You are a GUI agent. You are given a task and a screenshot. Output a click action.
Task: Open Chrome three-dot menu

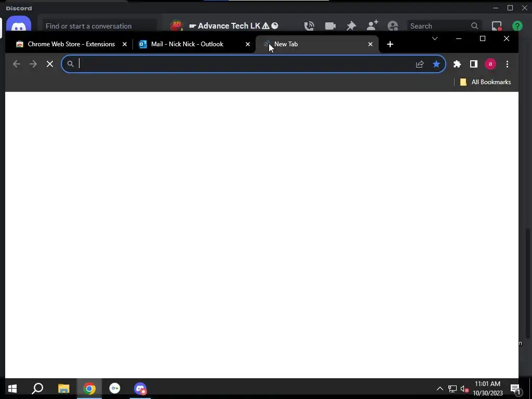point(507,64)
